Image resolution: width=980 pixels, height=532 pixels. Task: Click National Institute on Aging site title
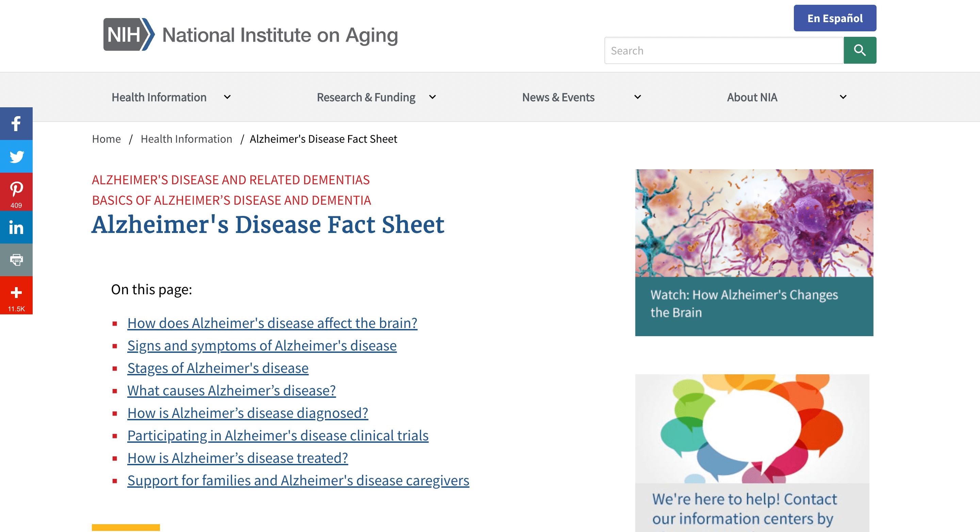(280, 35)
